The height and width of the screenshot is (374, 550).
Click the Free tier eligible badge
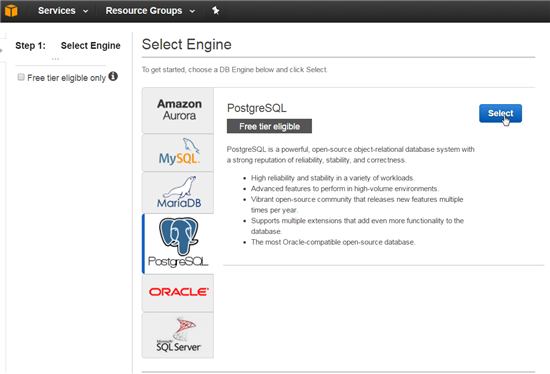tap(269, 126)
